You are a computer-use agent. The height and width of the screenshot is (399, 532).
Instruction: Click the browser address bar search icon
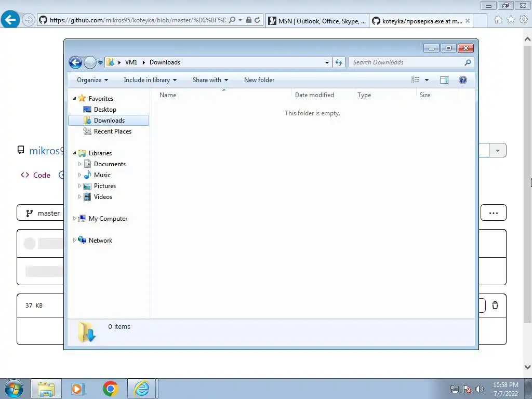[232, 20]
